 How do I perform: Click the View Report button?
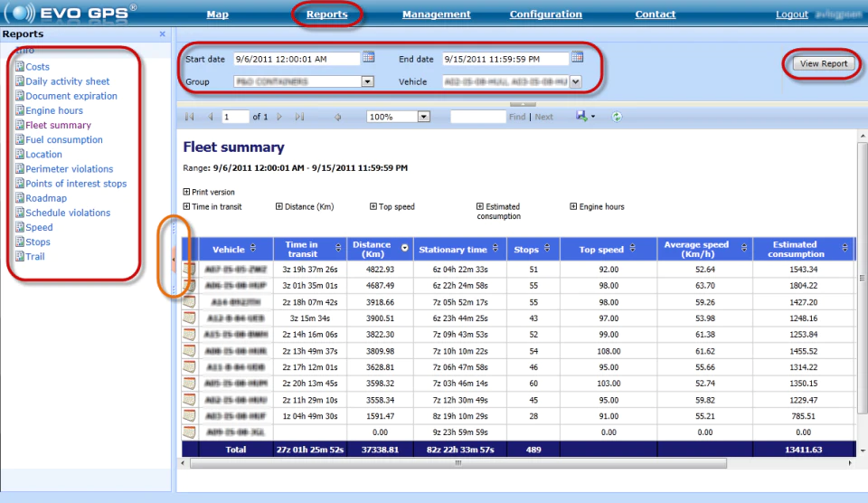[x=823, y=63]
